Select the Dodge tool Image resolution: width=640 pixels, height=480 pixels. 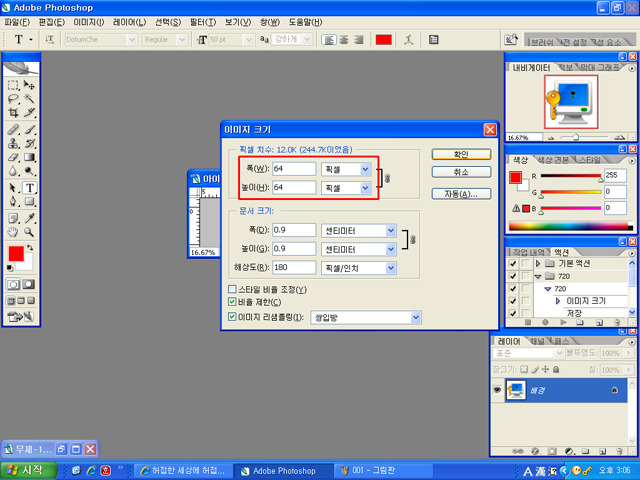click(29, 171)
